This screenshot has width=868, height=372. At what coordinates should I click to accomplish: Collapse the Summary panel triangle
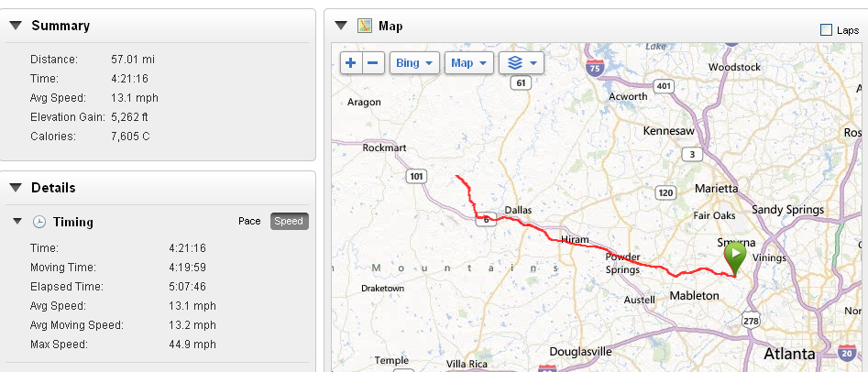click(x=16, y=26)
